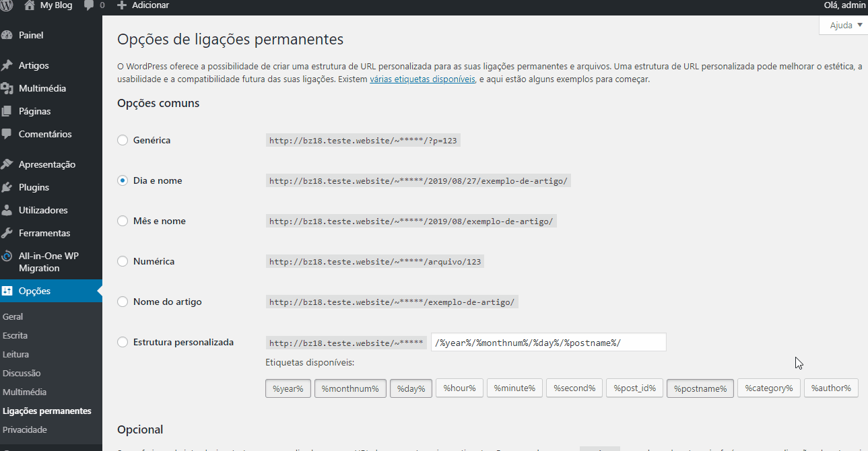Click the Plugins plug icon
This screenshot has width=868, height=451.
click(x=7, y=187)
